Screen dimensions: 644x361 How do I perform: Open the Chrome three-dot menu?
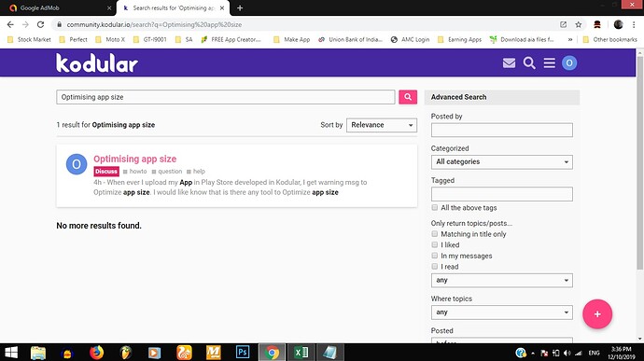coord(634,24)
